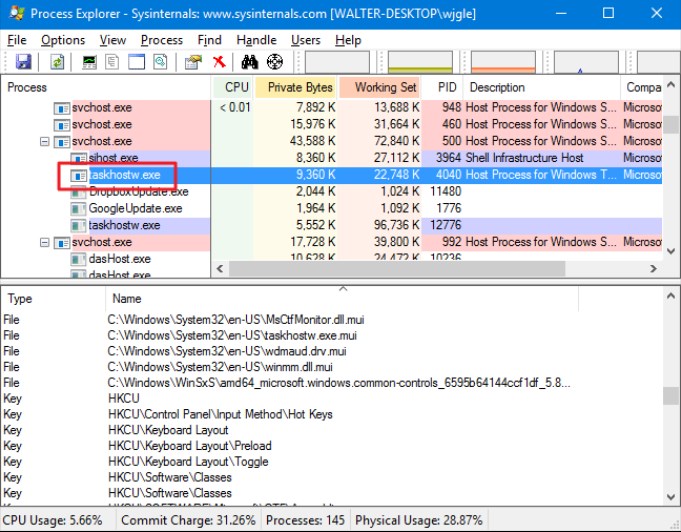Click the CPU usage mini graph
681x532 pixels.
point(337,62)
